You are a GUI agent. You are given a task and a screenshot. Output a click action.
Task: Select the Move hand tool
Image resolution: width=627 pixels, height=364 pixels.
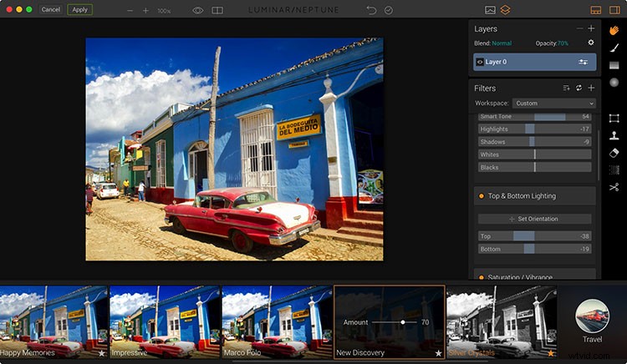(x=614, y=30)
